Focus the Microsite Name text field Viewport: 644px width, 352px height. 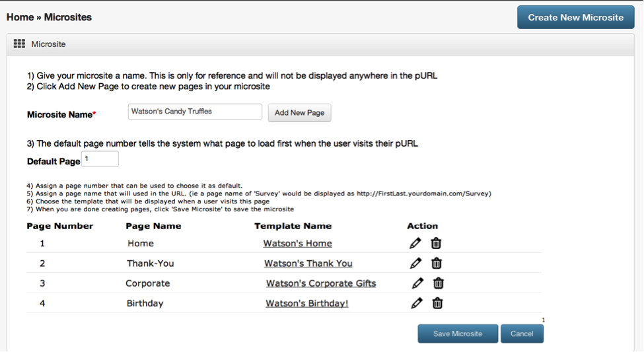[x=195, y=112]
